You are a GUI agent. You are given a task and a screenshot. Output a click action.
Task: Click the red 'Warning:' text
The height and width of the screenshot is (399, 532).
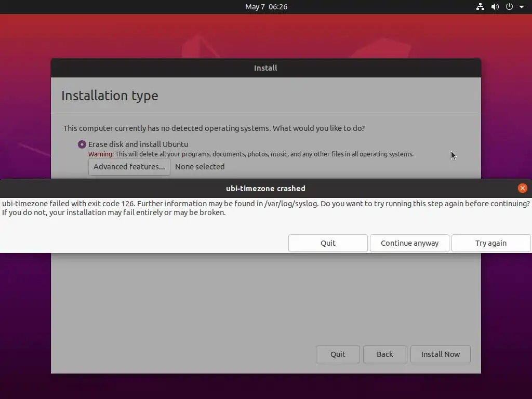point(101,154)
